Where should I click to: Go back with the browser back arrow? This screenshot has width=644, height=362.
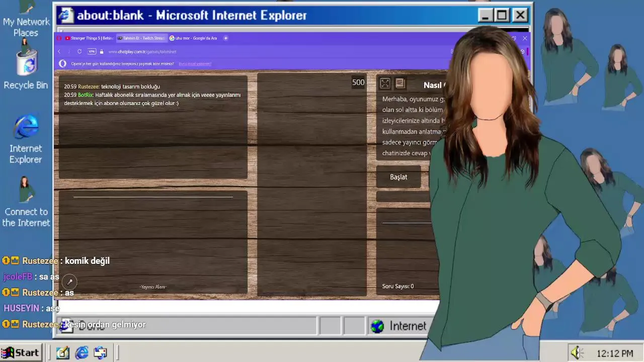[59, 51]
